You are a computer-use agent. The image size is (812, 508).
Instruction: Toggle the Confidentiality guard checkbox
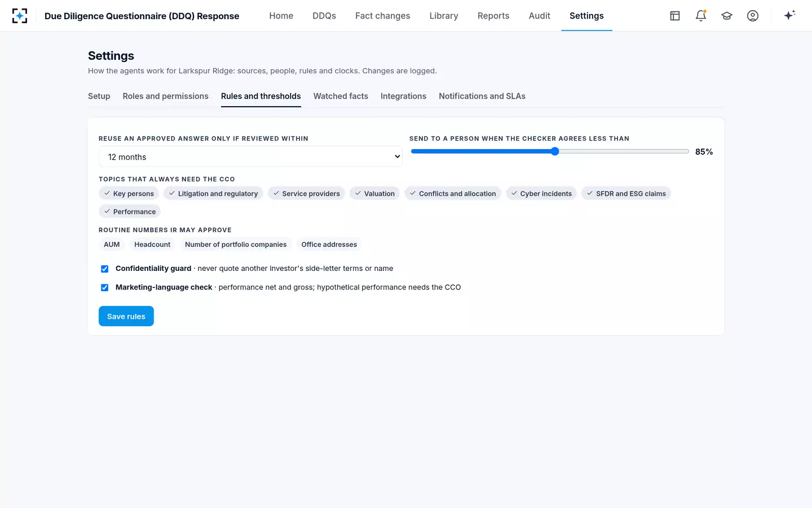point(104,269)
